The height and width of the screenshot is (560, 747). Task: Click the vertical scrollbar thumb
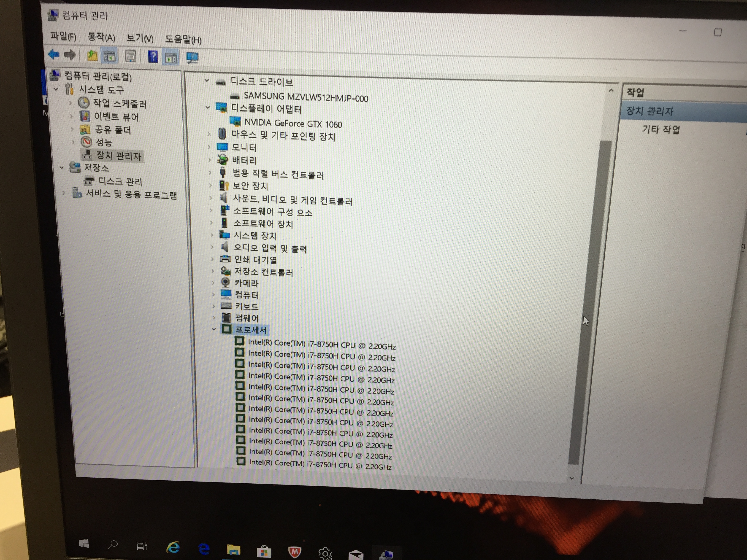click(590, 302)
